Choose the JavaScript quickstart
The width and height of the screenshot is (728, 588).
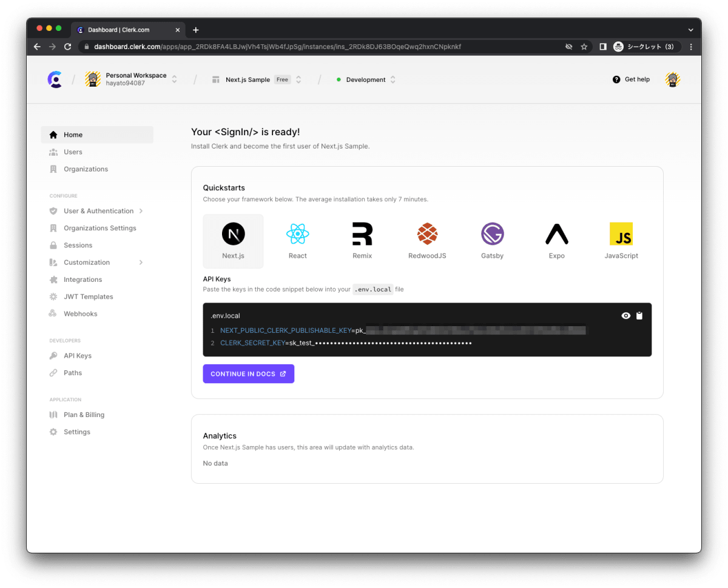[621, 241]
